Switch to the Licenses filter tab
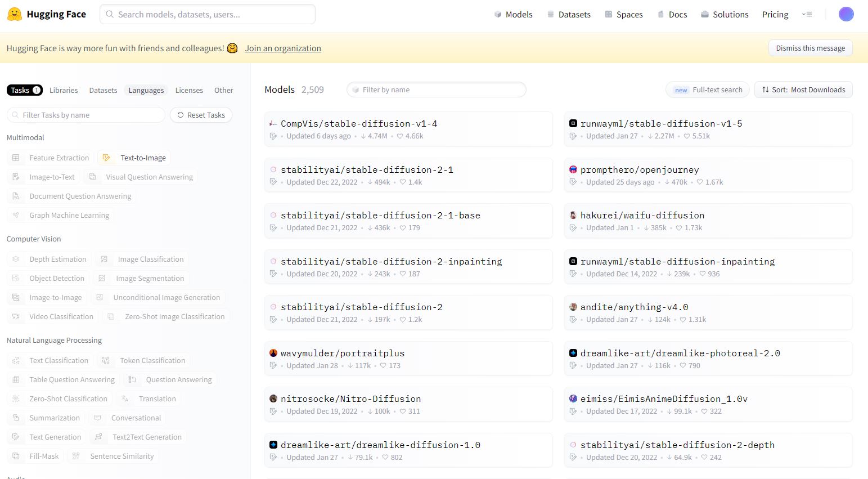Screen dimensions: 868x479 (189, 90)
